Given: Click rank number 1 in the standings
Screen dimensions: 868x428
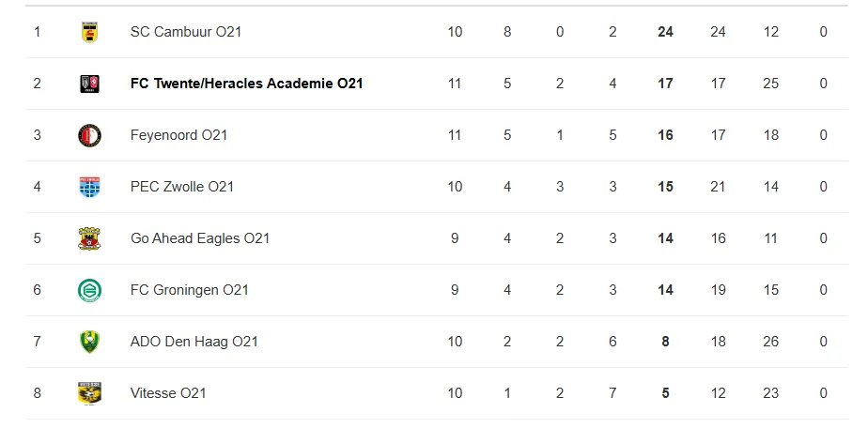Looking at the screenshot, I should (37, 32).
